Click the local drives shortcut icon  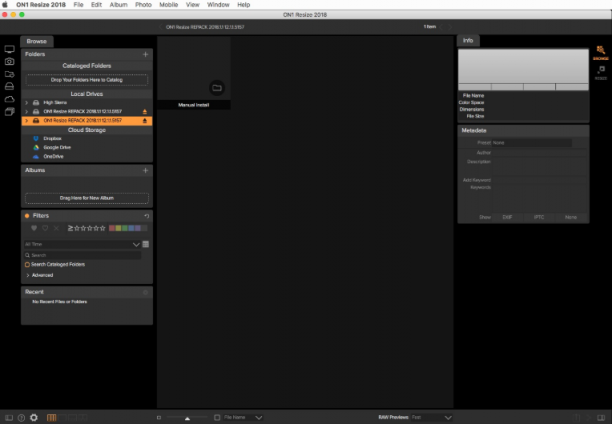9,86
